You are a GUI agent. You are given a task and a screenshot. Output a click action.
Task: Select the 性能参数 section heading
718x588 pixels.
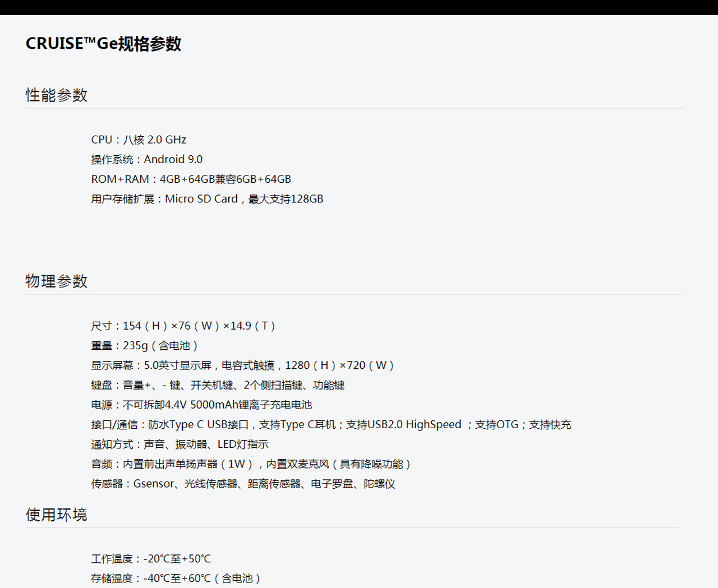(56, 95)
